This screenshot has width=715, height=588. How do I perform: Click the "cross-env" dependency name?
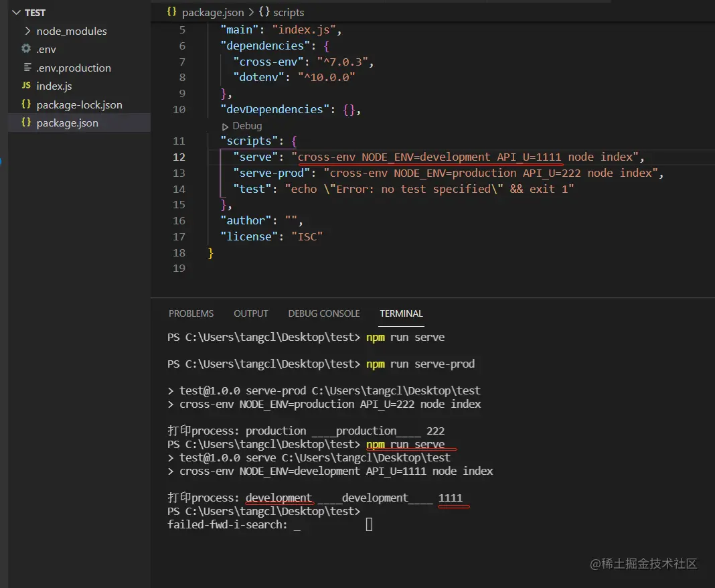coord(268,62)
